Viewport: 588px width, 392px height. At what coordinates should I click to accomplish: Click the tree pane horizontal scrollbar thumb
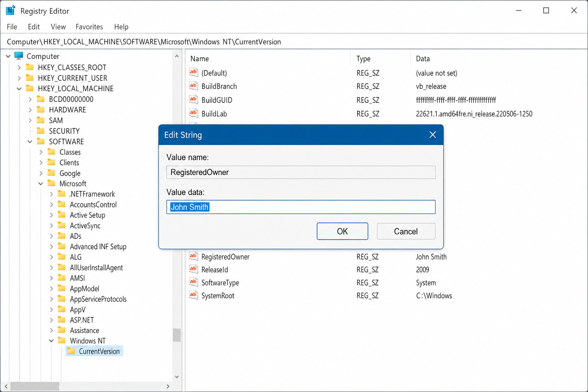point(34,386)
